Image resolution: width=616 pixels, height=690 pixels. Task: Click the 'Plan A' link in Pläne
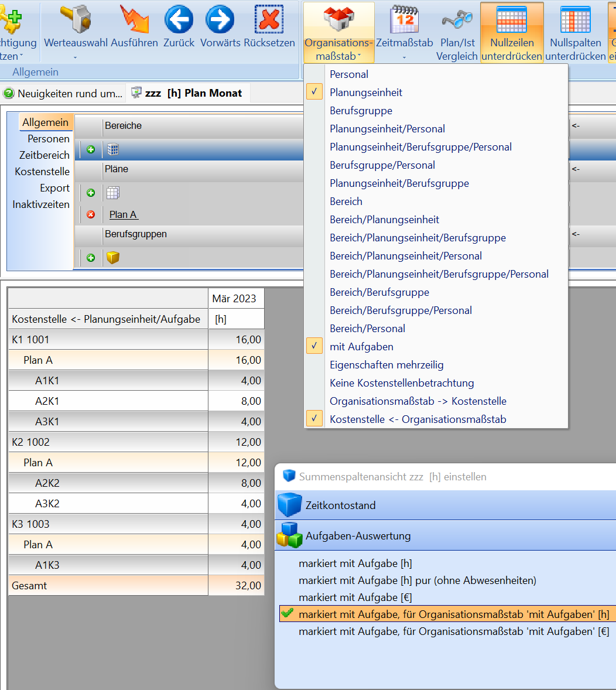pos(123,214)
